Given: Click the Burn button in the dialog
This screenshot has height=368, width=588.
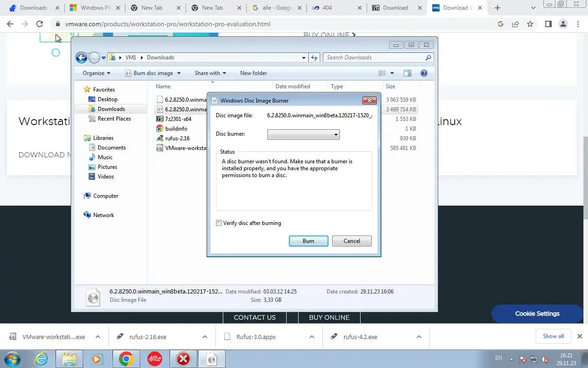Looking at the screenshot, I should pos(309,241).
